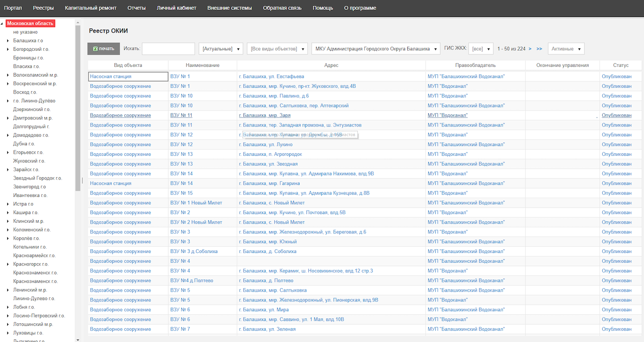Open the Активные status dropdown
Viewport: 644px width, 342px height.
(x=566, y=49)
